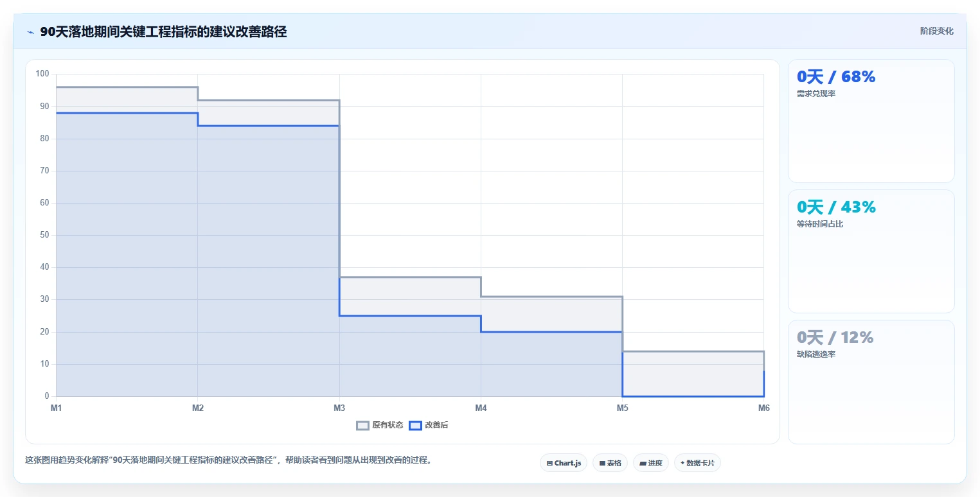980x497 pixels.
Task: Toggle the 原有状态 legend entry
Action: [380, 425]
